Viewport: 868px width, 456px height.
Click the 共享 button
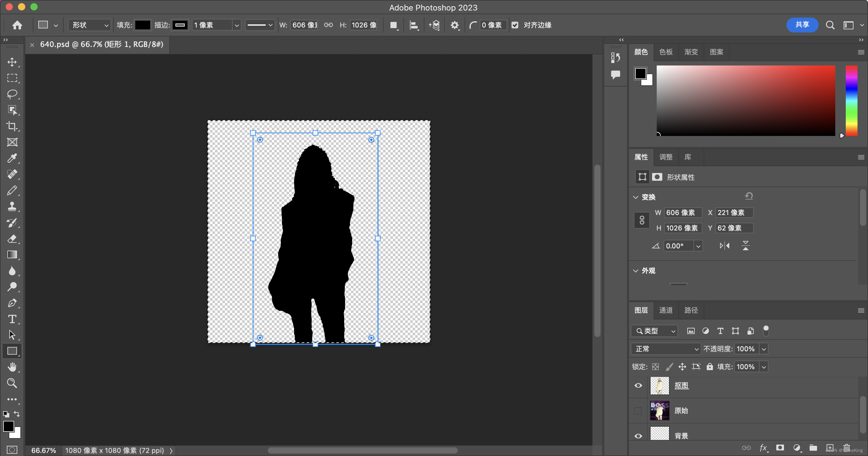(x=802, y=25)
